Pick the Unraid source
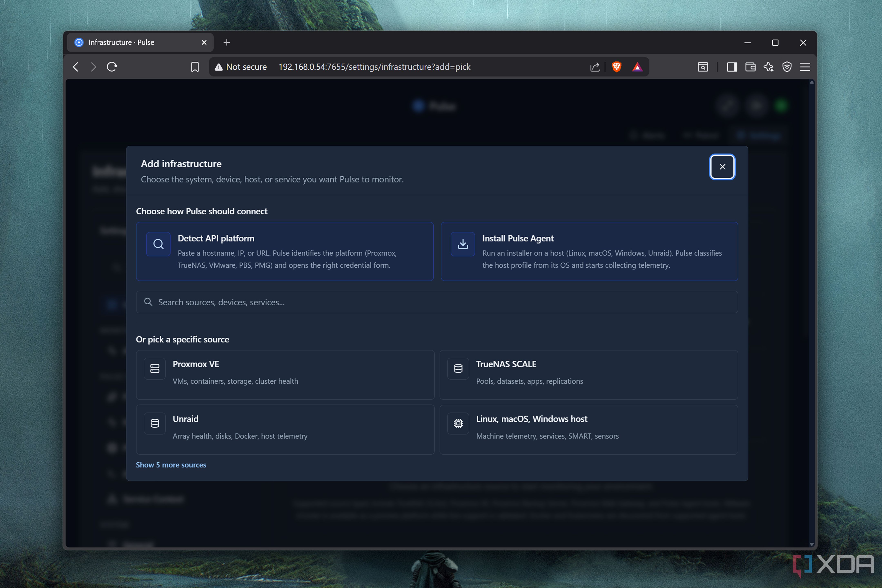This screenshot has height=588, width=882. point(285,430)
